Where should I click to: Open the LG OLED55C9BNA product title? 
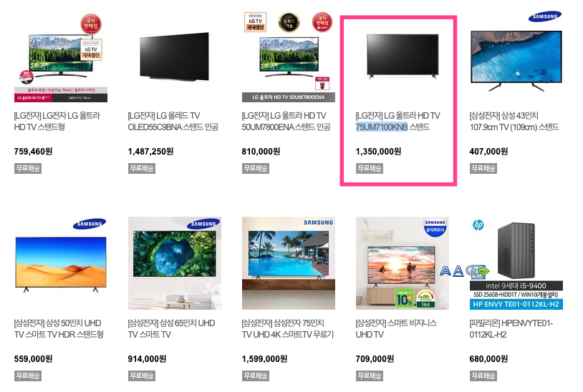pos(173,122)
